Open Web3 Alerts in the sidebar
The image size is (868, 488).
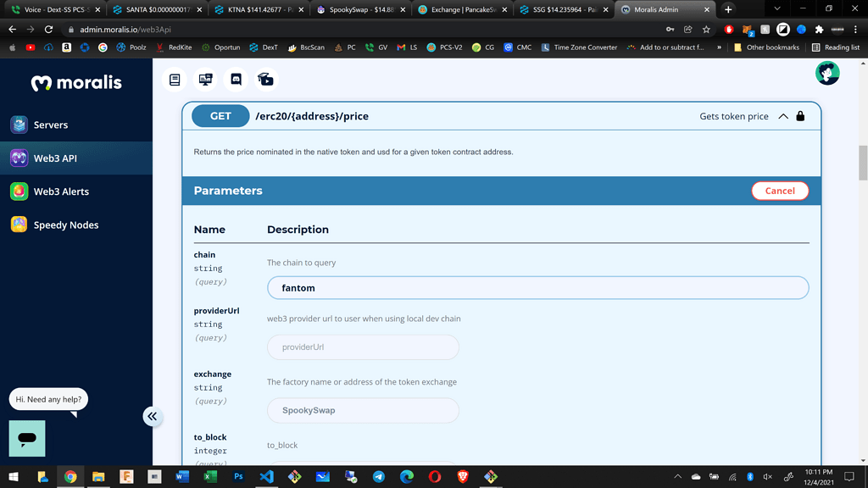tap(76, 191)
